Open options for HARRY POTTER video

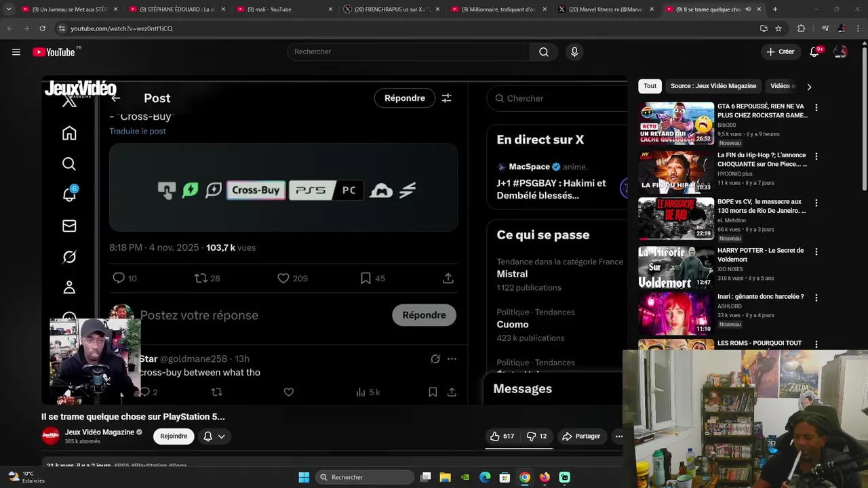[816, 251]
